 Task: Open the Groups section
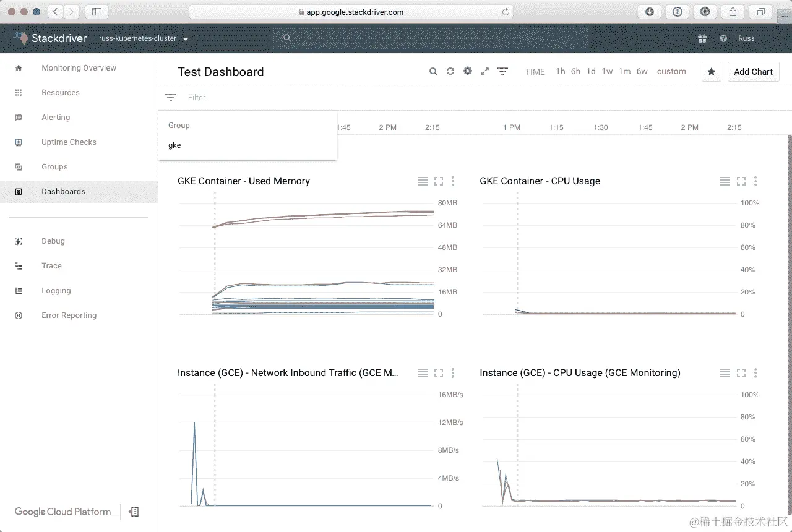click(x=54, y=167)
